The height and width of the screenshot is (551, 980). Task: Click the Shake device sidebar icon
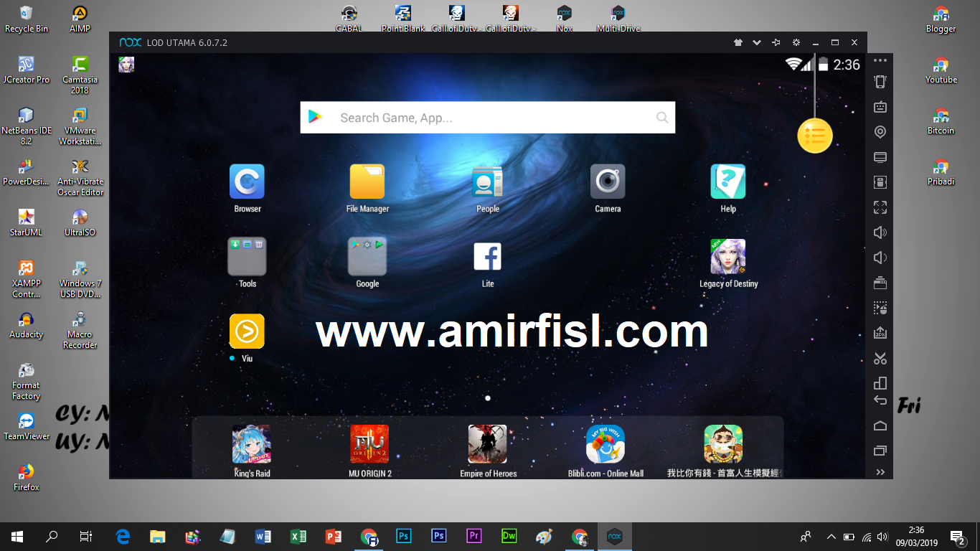pyautogui.click(x=880, y=82)
